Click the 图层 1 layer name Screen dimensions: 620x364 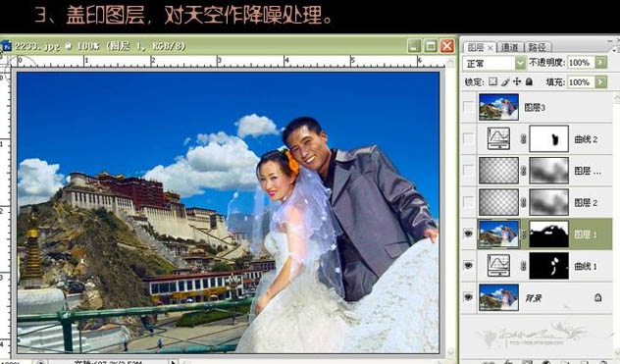[x=586, y=234]
